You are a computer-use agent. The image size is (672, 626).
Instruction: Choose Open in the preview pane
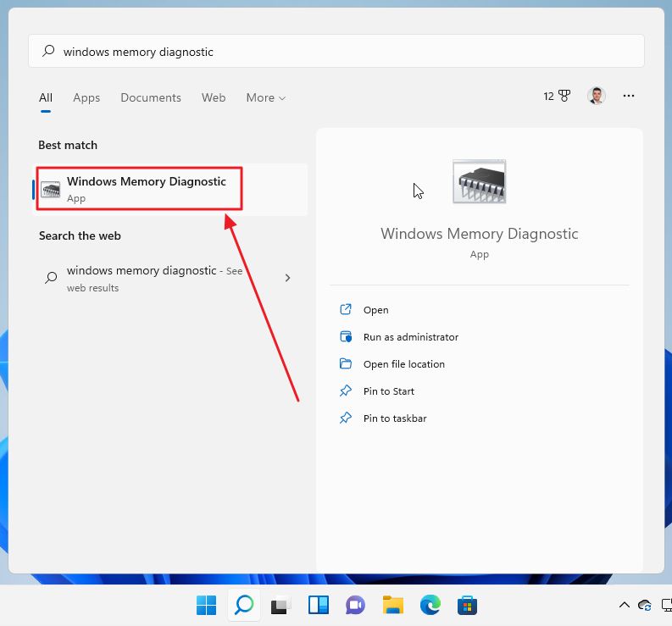[x=376, y=310]
